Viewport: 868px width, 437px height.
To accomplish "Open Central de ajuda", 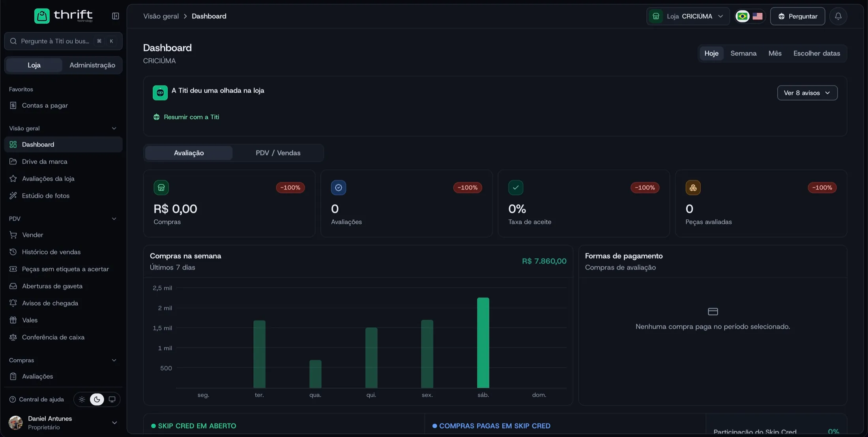I will click(37, 400).
